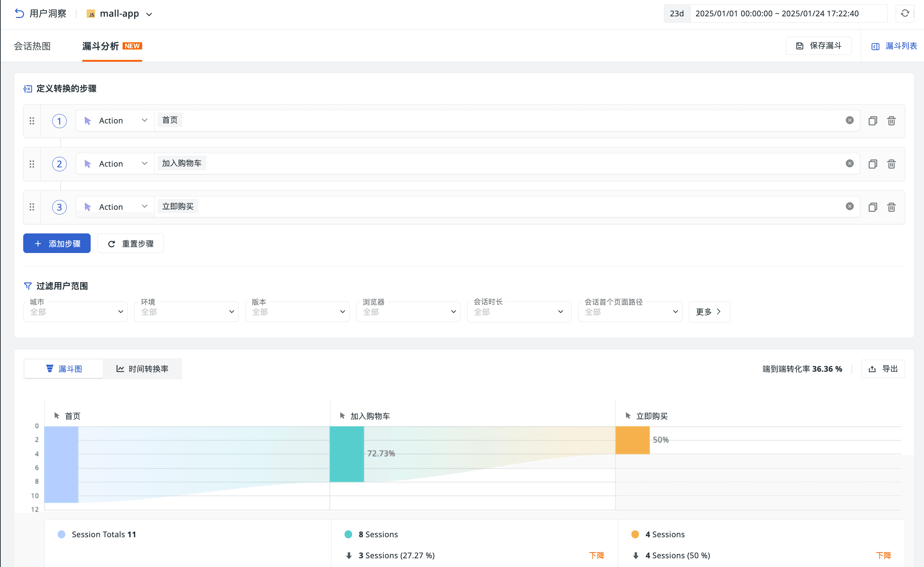Expand the 浏览器 filter dropdown
This screenshot has width=924, height=567.
coord(408,312)
